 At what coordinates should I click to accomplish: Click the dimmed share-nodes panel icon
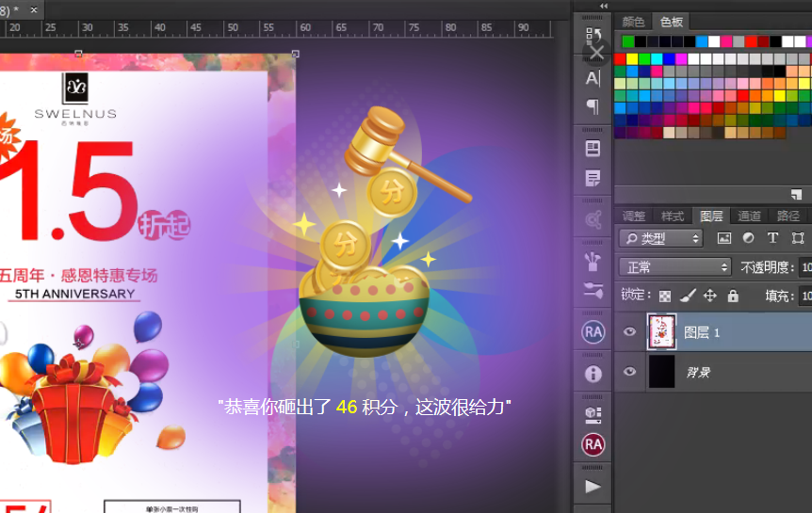[593, 219]
